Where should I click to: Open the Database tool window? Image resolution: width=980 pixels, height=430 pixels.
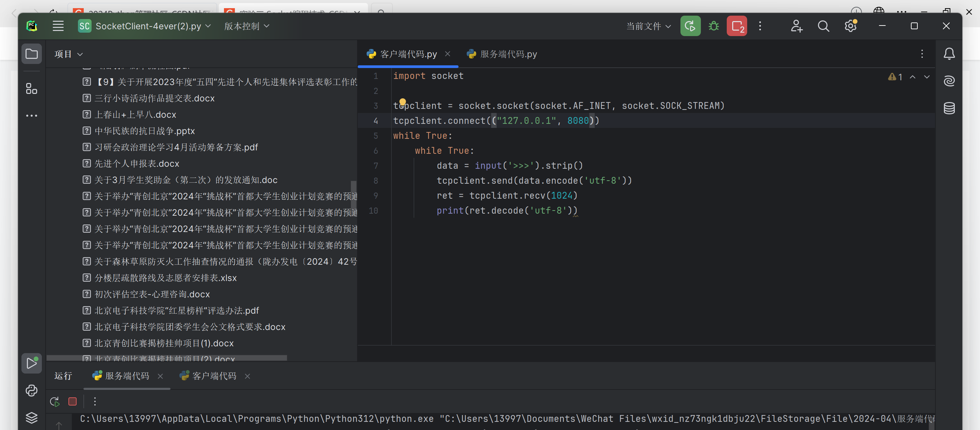pos(949,109)
